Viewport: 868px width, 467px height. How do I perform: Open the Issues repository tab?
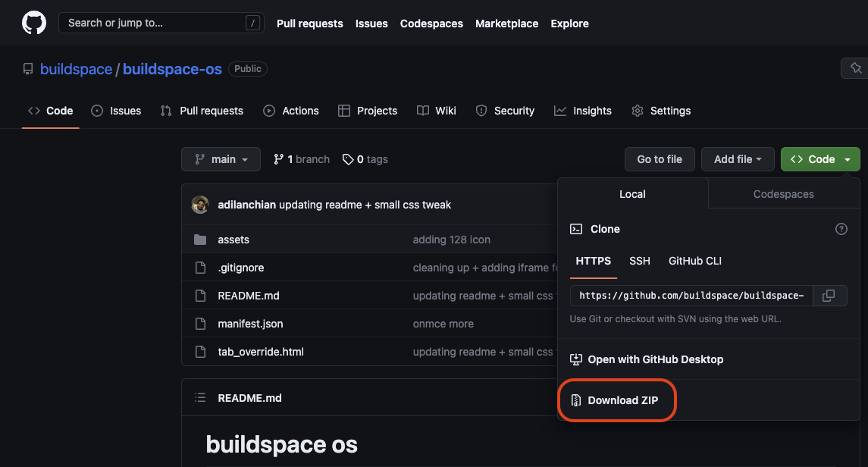pos(116,111)
